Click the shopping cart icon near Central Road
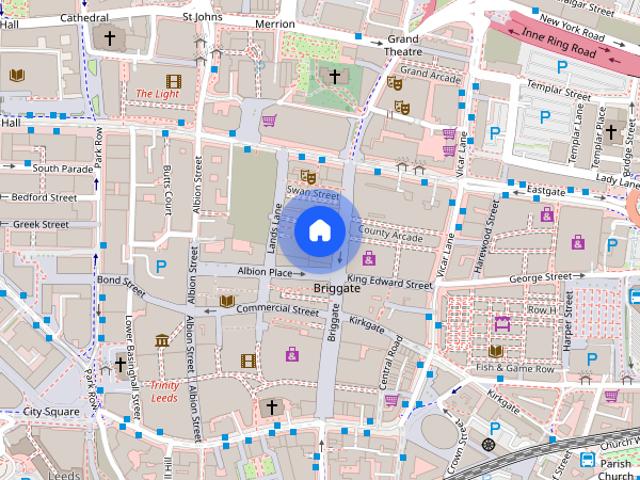 point(391,400)
